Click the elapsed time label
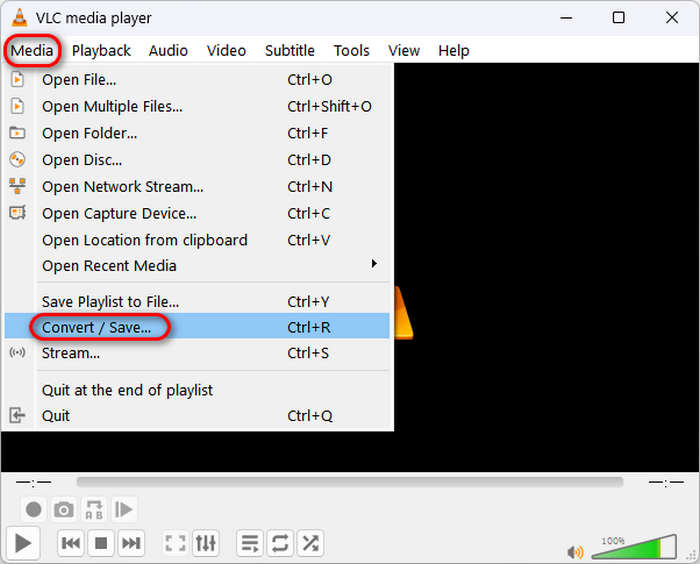Image resolution: width=700 pixels, height=564 pixels. 33,482
